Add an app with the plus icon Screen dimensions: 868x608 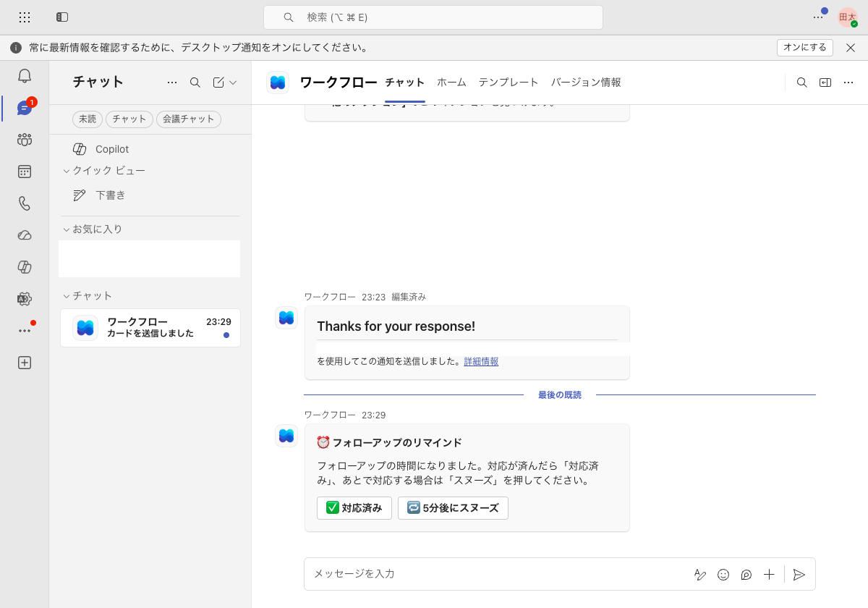click(25, 363)
